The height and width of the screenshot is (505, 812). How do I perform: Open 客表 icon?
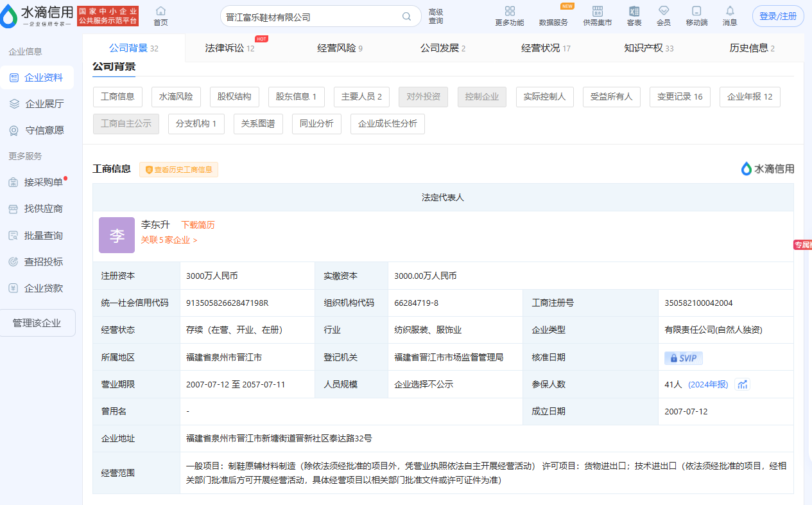click(634, 16)
